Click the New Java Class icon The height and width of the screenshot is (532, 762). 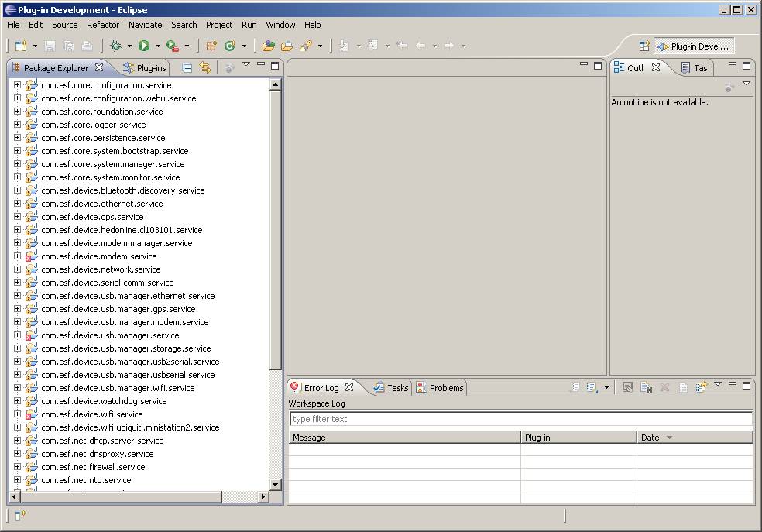(230, 46)
